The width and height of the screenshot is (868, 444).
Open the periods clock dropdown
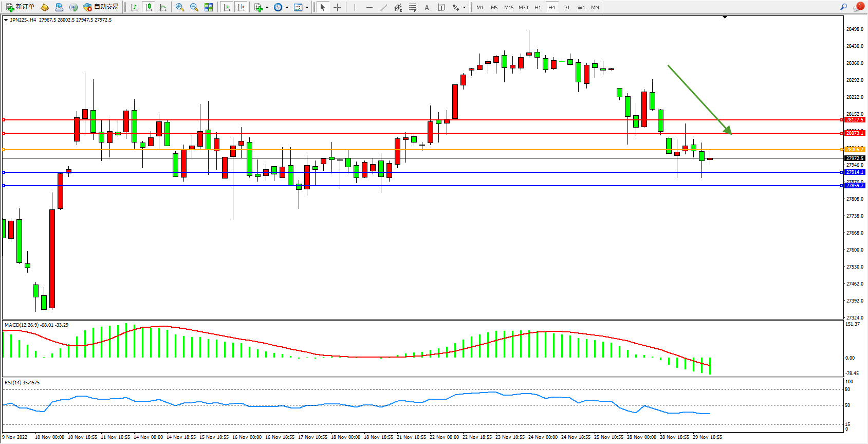[281, 7]
